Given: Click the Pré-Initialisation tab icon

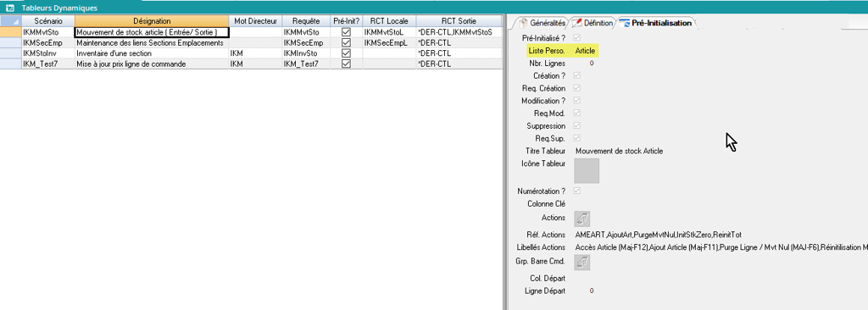Looking at the screenshot, I should tap(625, 23).
